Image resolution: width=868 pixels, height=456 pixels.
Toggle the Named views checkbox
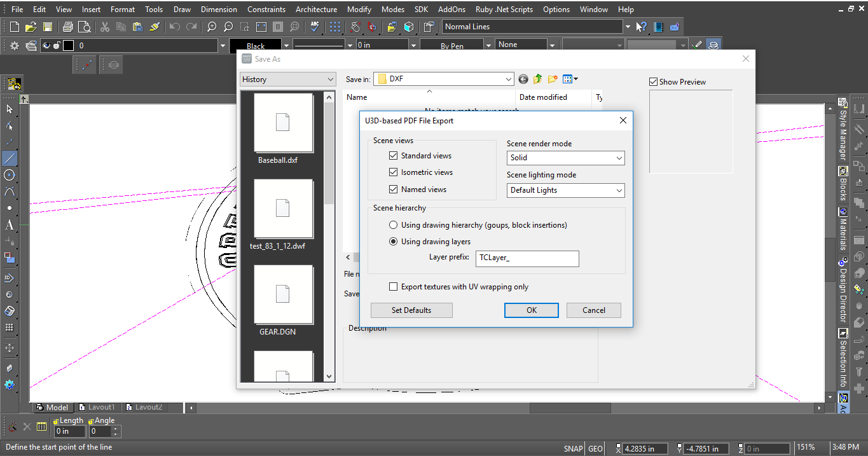394,190
